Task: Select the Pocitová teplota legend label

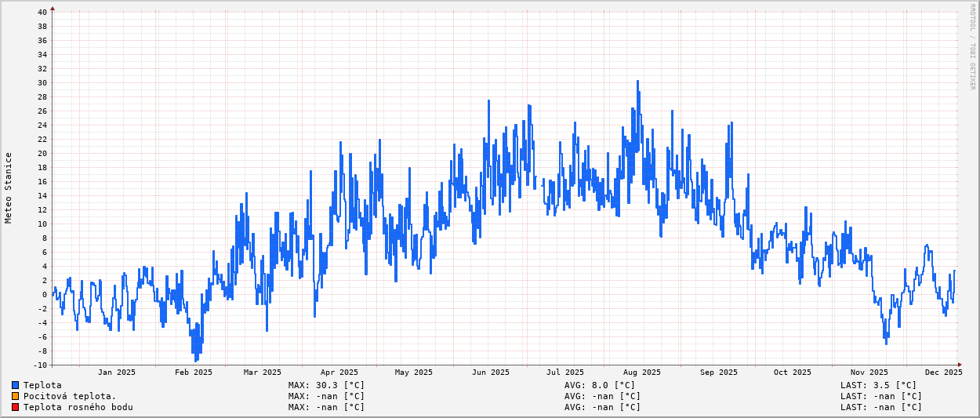Action: pos(70,396)
